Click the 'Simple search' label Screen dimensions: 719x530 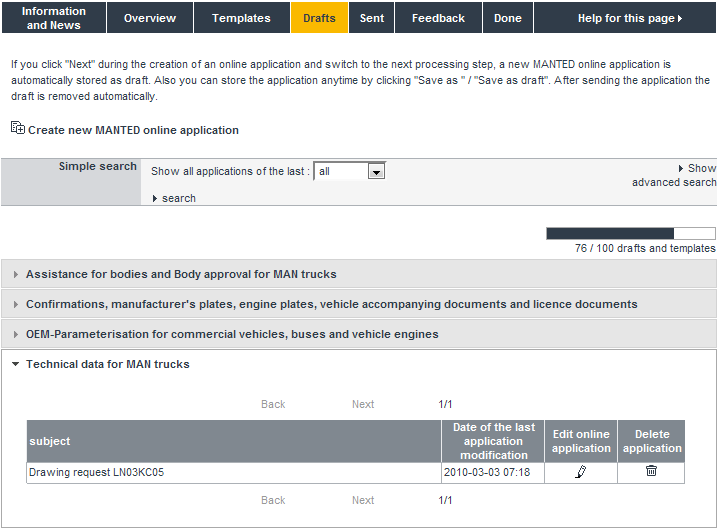(98, 166)
